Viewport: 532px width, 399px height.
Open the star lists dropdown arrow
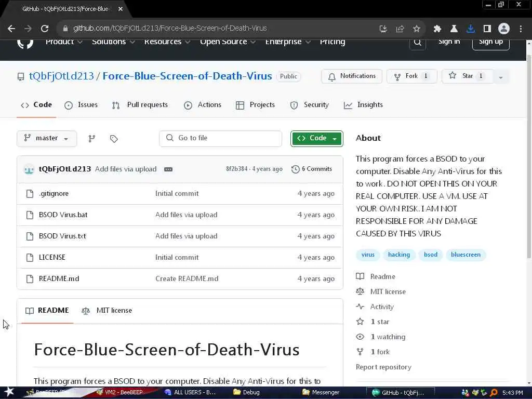[x=500, y=77]
